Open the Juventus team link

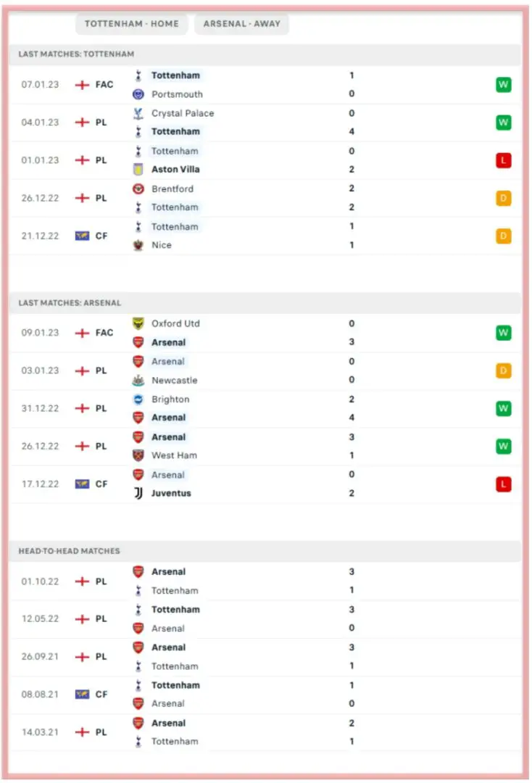(171, 493)
